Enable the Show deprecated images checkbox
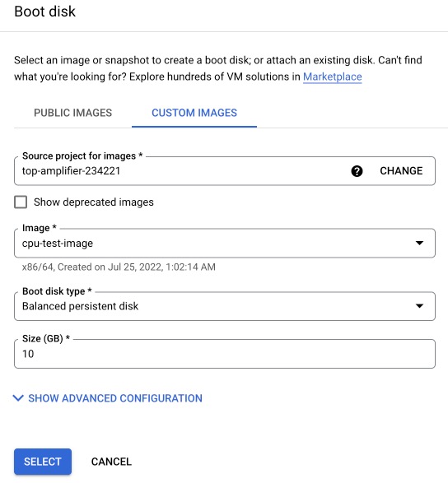This screenshot has height=483, width=448. [21, 202]
